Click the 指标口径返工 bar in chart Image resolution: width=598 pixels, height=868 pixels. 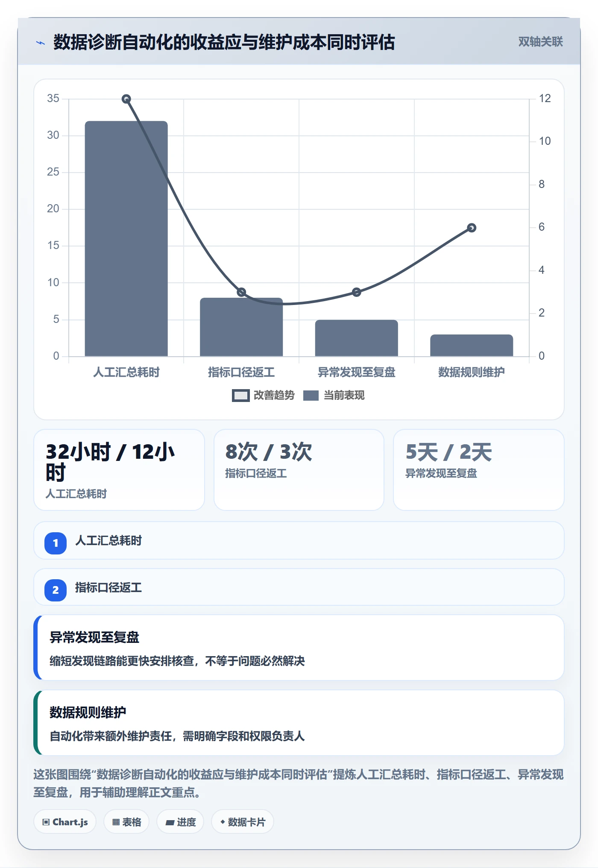[241, 327]
